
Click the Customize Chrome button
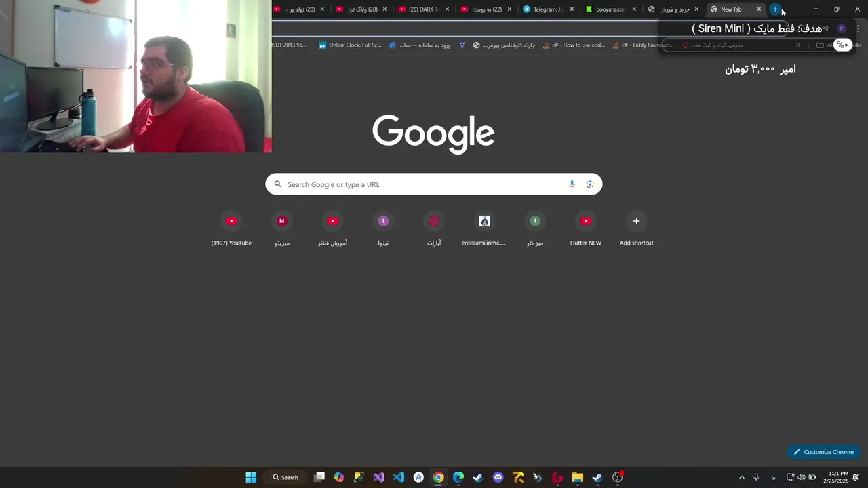tap(824, 452)
